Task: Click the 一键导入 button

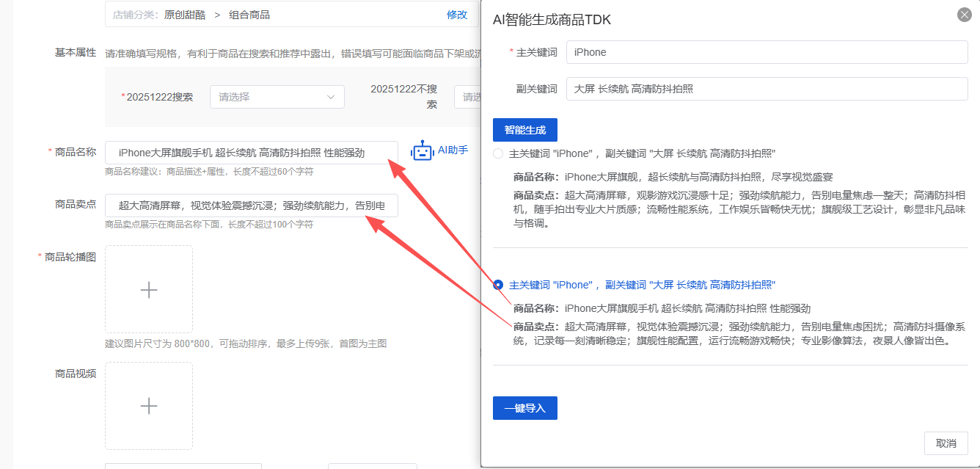Action: point(525,408)
